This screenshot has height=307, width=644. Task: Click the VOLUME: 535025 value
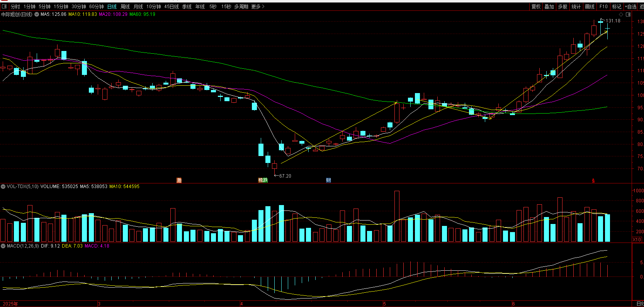coord(59,187)
